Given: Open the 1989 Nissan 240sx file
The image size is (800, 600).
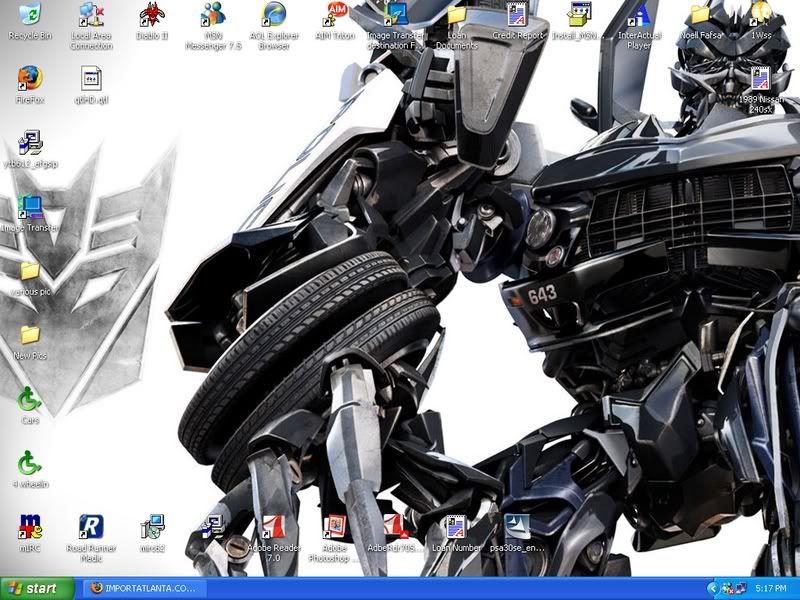Looking at the screenshot, I should [760, 80].
